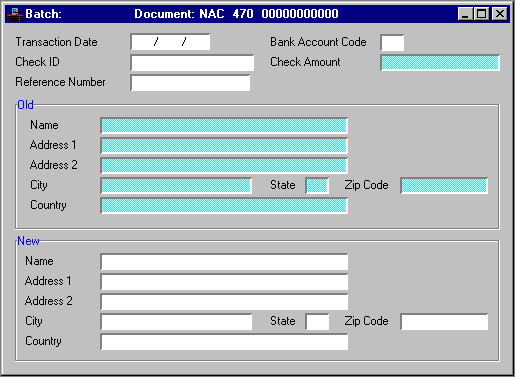Click the 'Check ID' label
Viewport: 515px width, 377px height.
(x=37, y=62)
